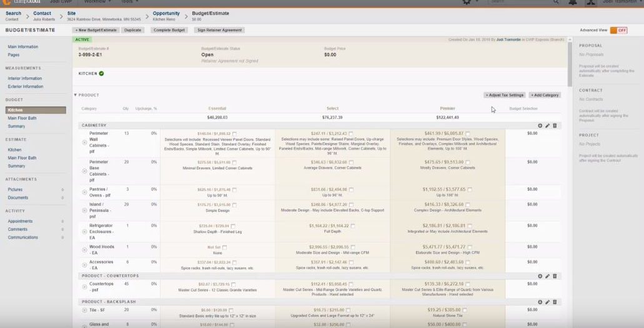Delete the Cabinetry category via trash icon
This screenshot has height=328, width=644.
tap(555, 126)
